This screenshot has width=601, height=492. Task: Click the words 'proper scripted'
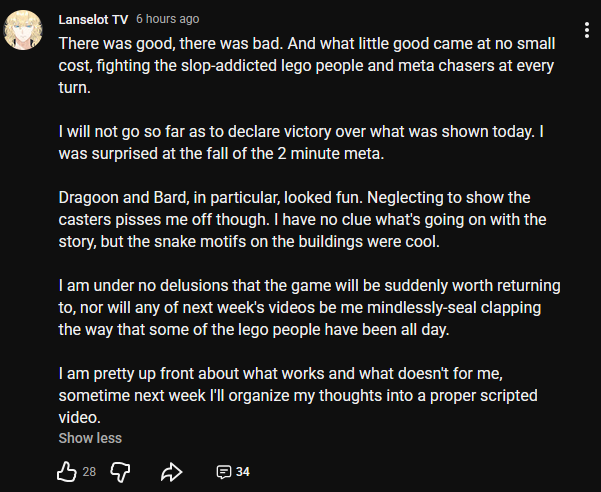(484, 396)
